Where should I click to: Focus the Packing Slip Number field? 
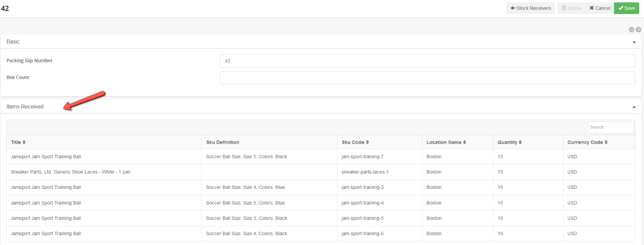tap(427, 61)
